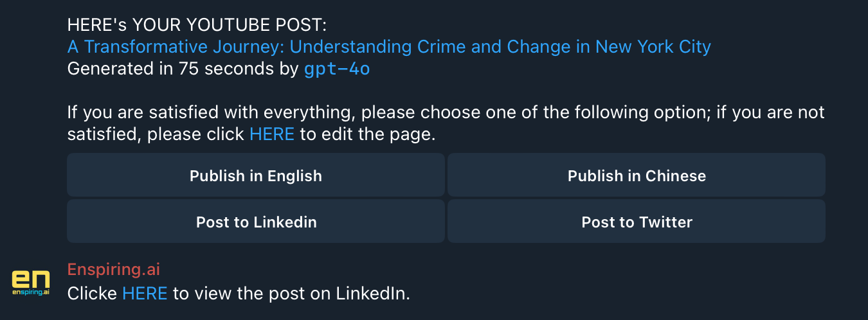Click the 'New York City' part of the title

(x=653, y=47)
